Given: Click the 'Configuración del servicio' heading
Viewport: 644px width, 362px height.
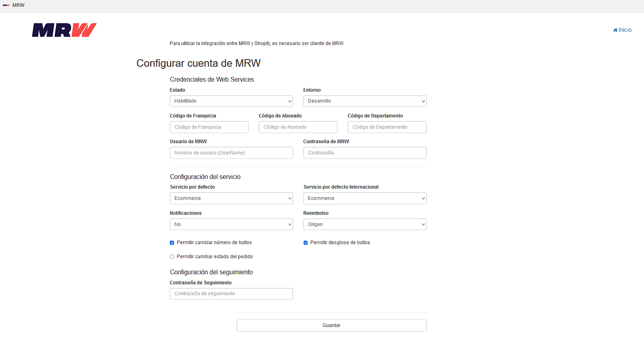Looking at the screenshot, I should [x=205, y=177].
